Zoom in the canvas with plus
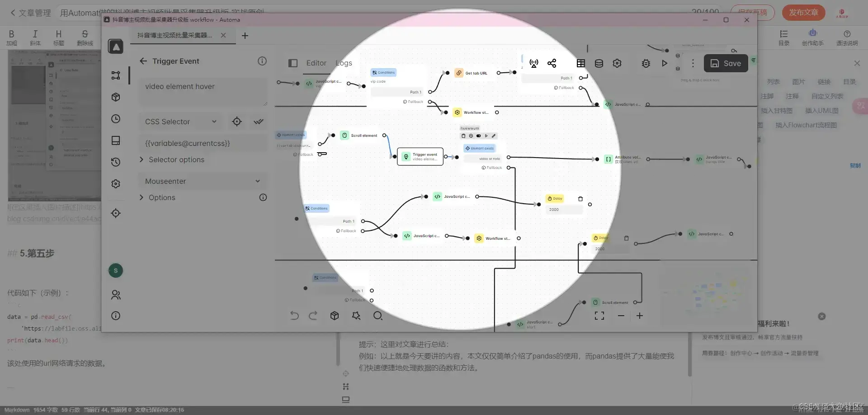This screenshot has height=415, width=868. coord(640,316)
